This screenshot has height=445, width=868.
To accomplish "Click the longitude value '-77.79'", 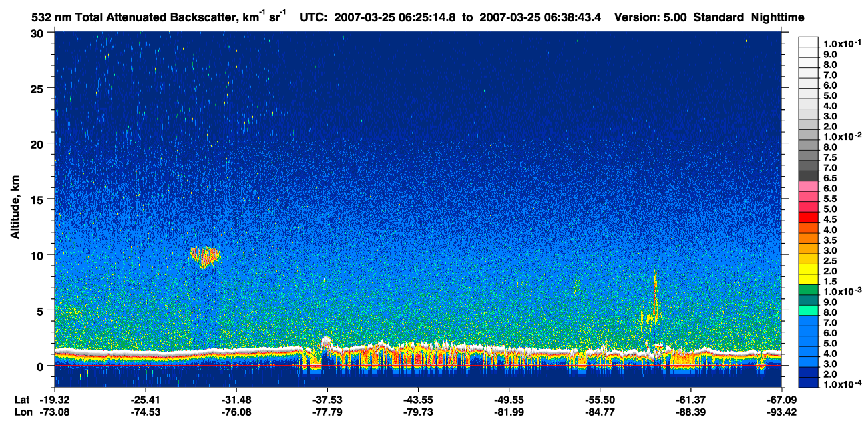I will [327, 412].
